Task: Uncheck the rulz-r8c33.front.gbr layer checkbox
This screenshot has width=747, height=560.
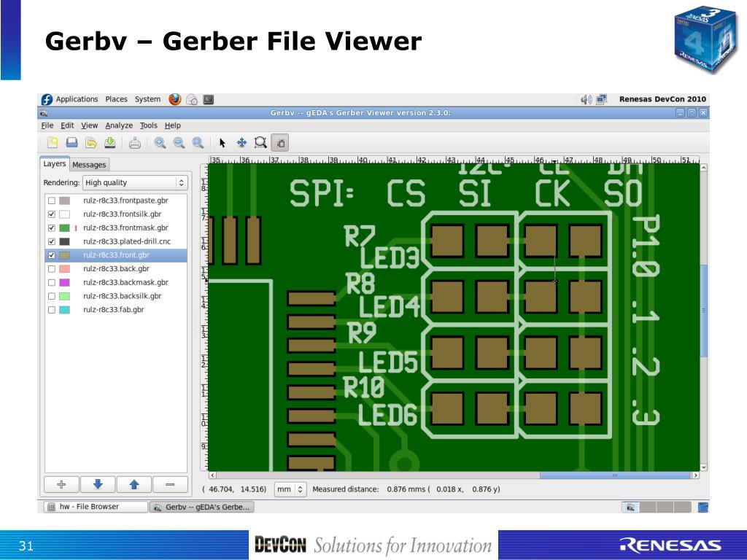Action: (x=52, y=255)
